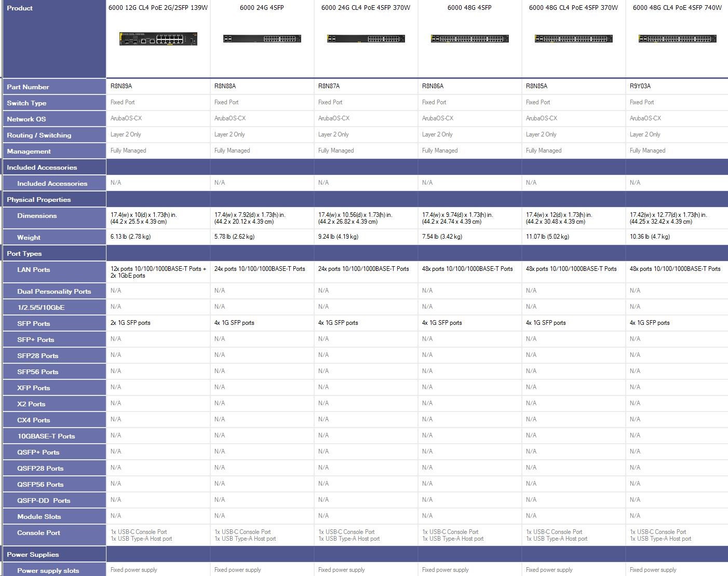Viewport: 728px width, 576px height.
Task: Select the Part Number row label
Action: coord(28,87)
